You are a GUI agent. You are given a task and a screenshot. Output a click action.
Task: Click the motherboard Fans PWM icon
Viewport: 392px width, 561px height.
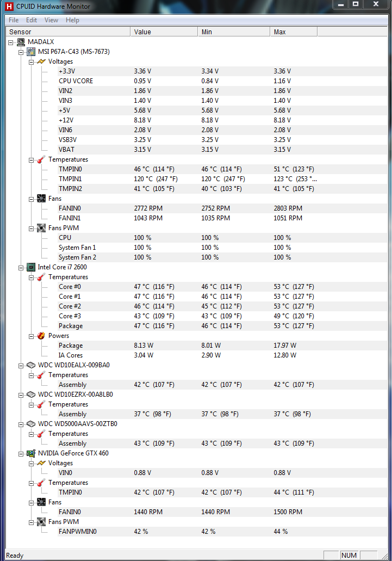click(41, 228)
